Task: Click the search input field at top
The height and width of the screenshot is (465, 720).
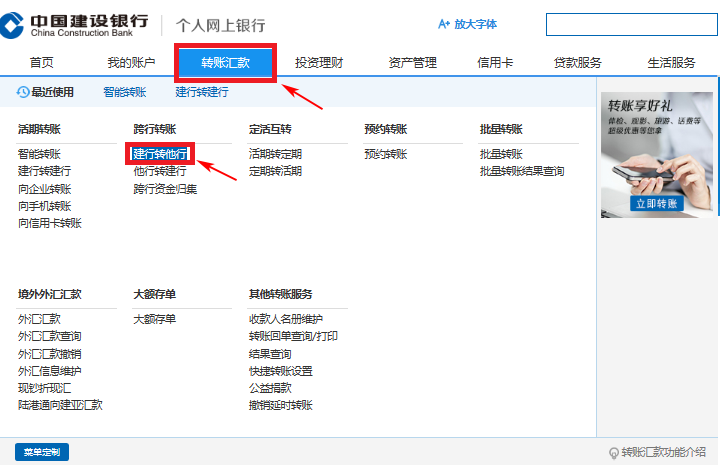Action: tap(631, 24)
